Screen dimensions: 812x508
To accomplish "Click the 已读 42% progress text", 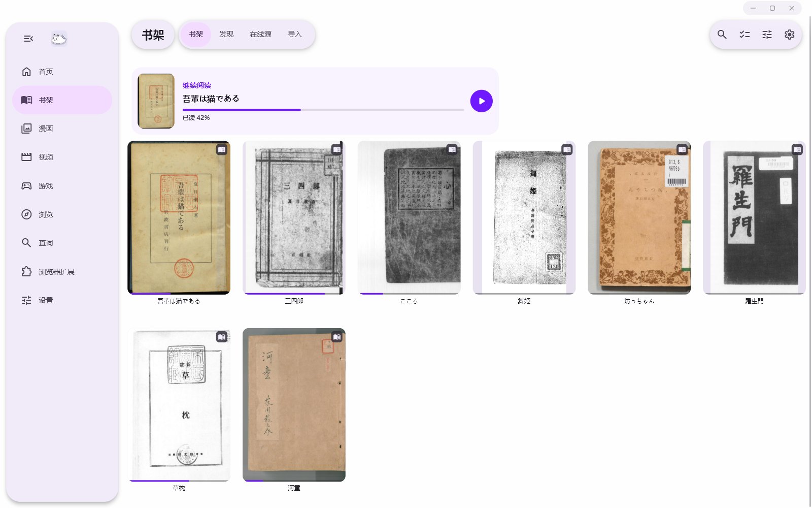I will pyautogui.click(x=196, y=118).
